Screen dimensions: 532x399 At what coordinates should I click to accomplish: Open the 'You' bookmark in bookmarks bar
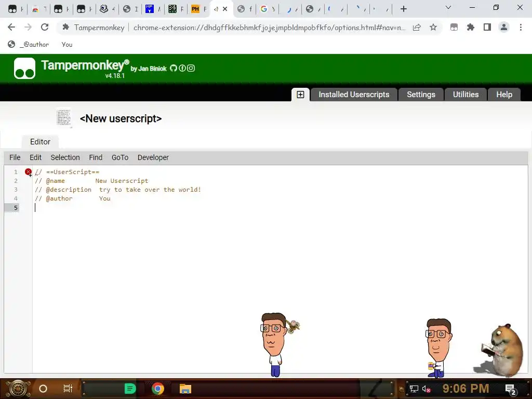coord(67,45)
